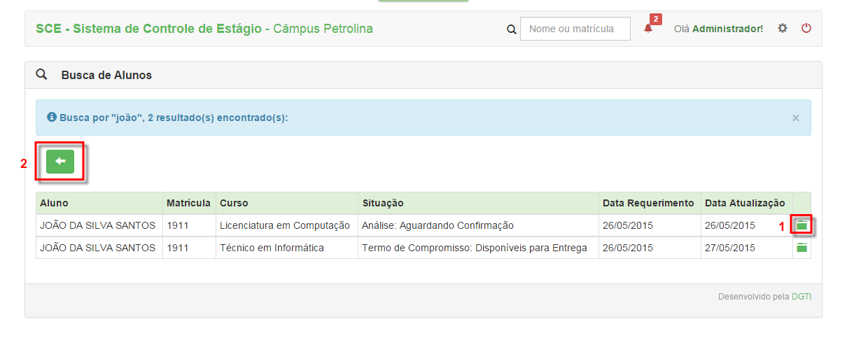Click the Busca de Alunos magnifier icon
Viewport: 868px width, 352px height.
[x=41, y=74]
